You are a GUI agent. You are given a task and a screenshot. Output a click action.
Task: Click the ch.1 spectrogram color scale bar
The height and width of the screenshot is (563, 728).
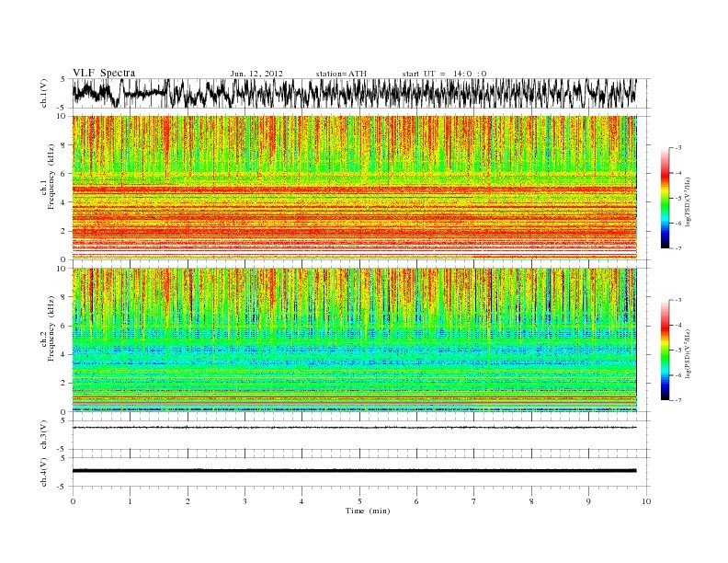(665, 199)
